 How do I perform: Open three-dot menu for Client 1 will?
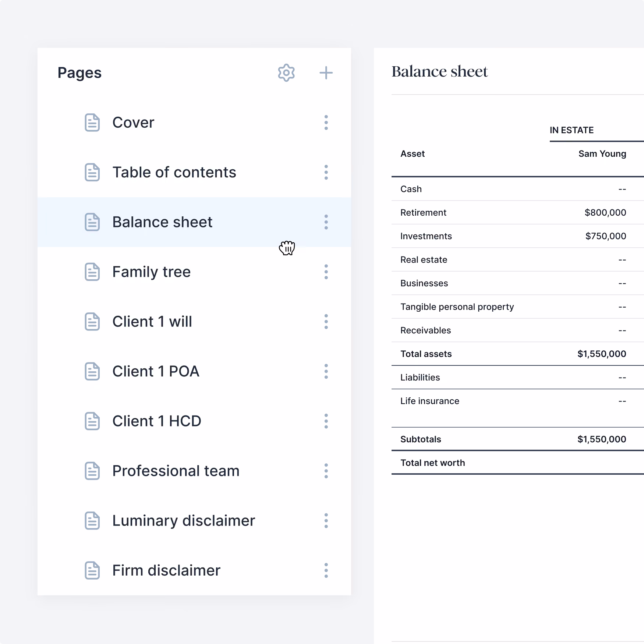[326, 322]
